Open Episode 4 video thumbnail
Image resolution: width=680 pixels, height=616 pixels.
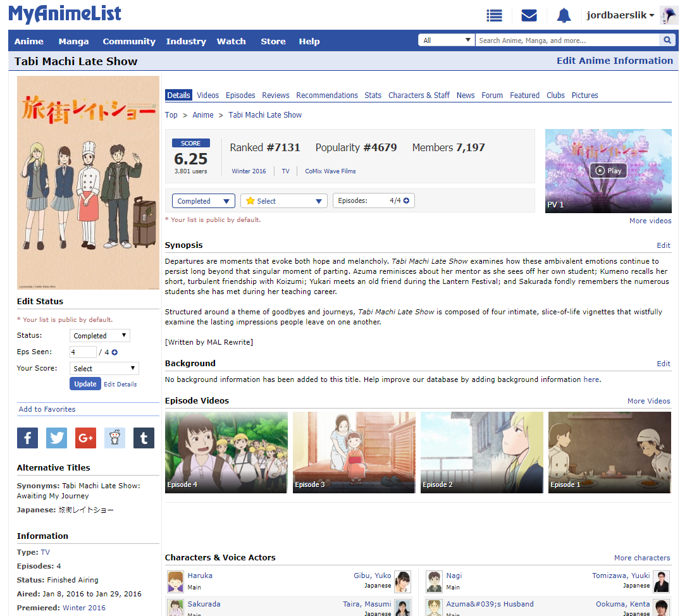point(226,453)
